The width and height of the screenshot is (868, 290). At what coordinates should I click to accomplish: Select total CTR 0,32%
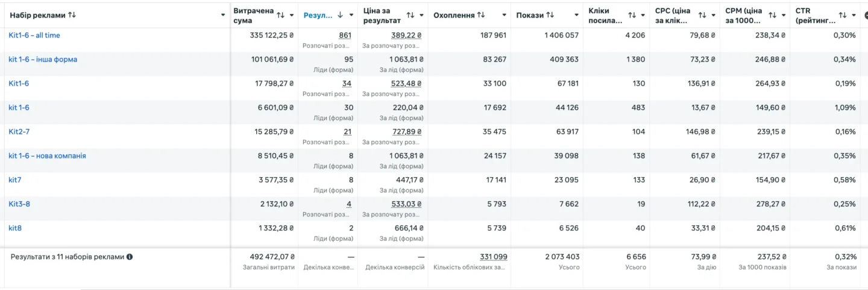[845, 257]
